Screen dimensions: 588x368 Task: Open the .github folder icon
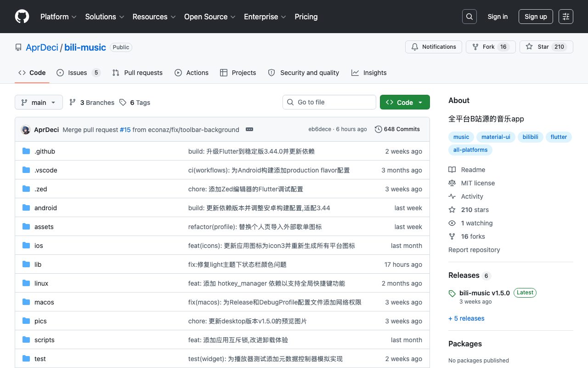click(x=26, y=151)
